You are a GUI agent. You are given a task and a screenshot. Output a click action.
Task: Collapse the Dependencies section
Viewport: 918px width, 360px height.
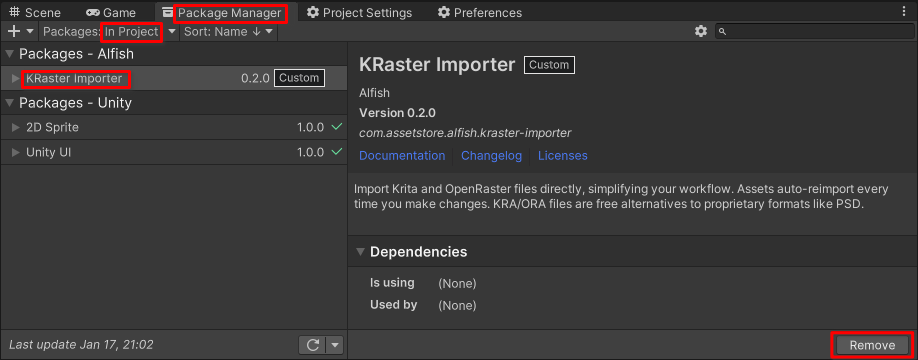tap(361, 252)
